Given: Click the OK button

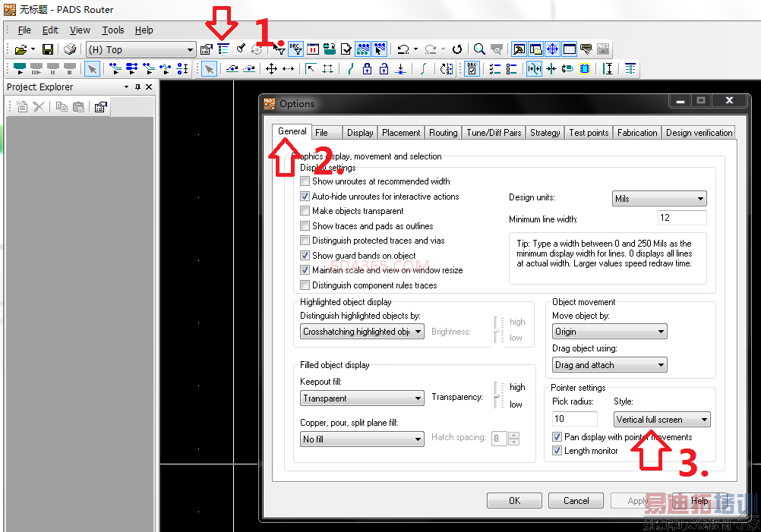Looking at the screenshot, I should tap(514, 500).
